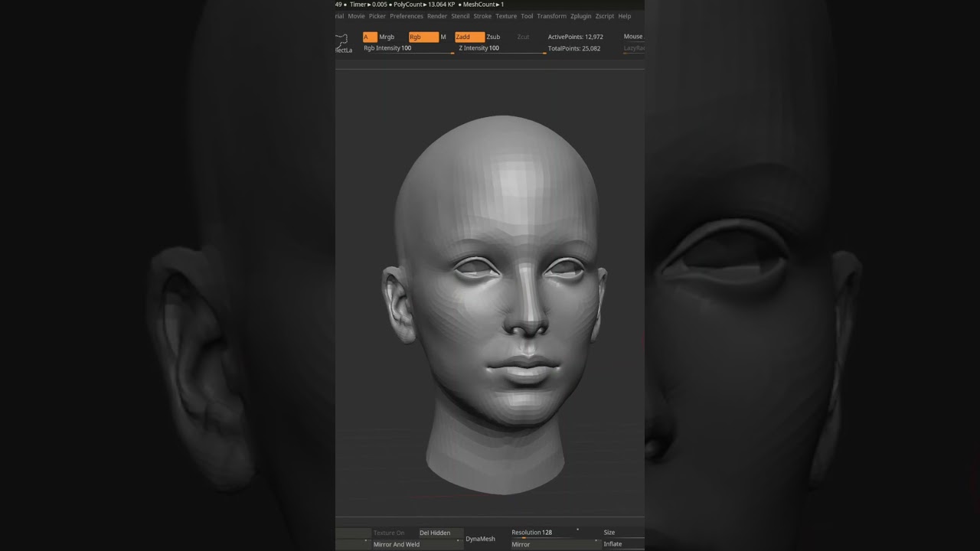Click the Mouse Average setting
The width and height of the screenshot is (980, 551).
pyautogui.click(x=633, y=37)
